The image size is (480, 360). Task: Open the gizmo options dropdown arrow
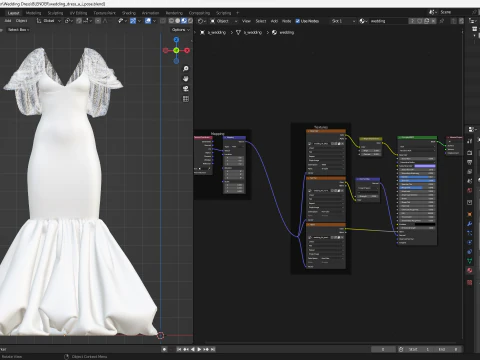(x=139, y=21)
